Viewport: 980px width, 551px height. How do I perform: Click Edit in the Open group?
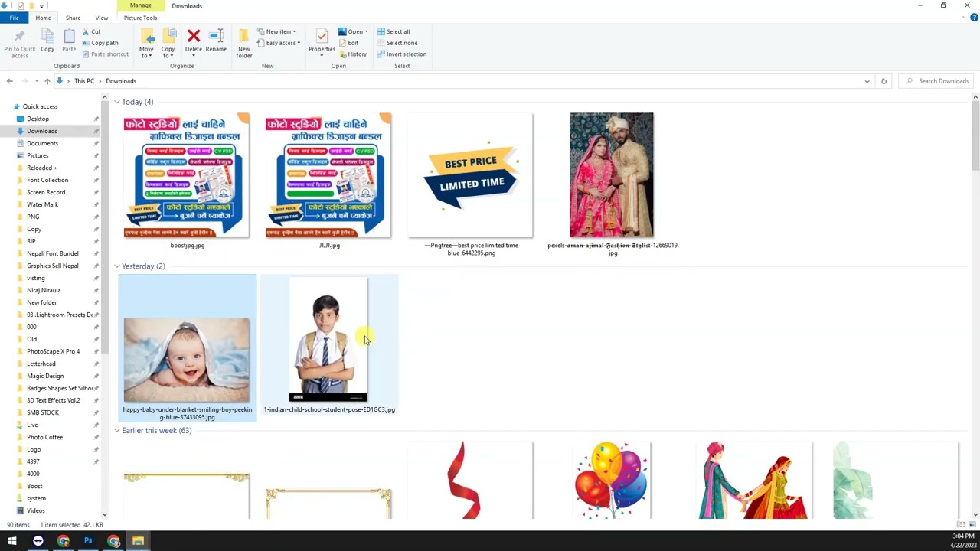[348, 43]
